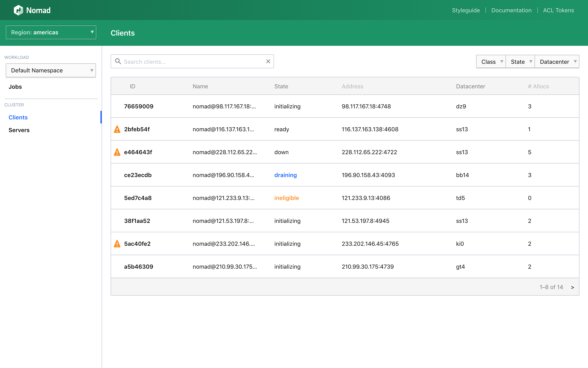Image resolution: width=588 pixels, height=368 pixels.
Task: Open client 76659009
Action: coord(139,106)
